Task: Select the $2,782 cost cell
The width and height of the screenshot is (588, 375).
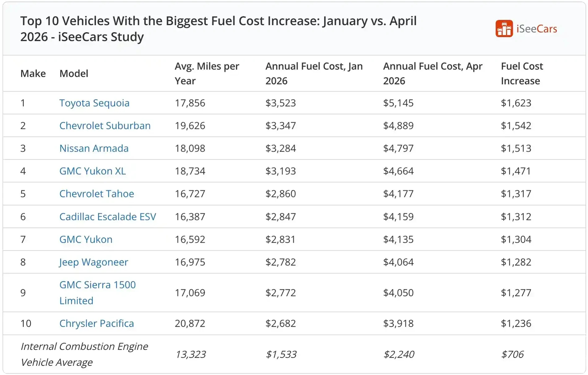Action: click(281, 262)
